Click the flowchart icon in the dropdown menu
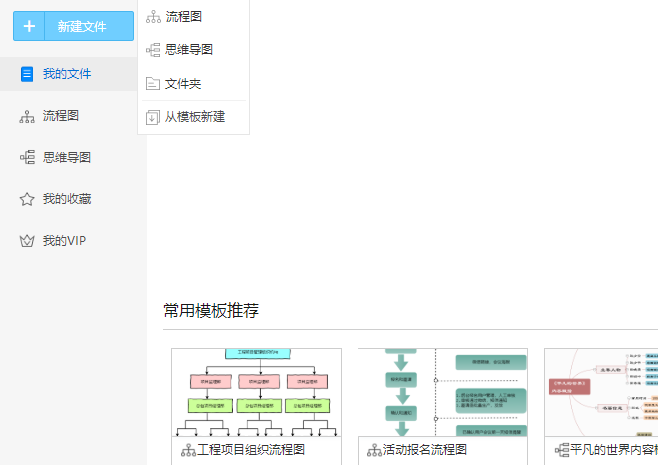The width and height of the screenshot is (658, 465). coord(153,17)
